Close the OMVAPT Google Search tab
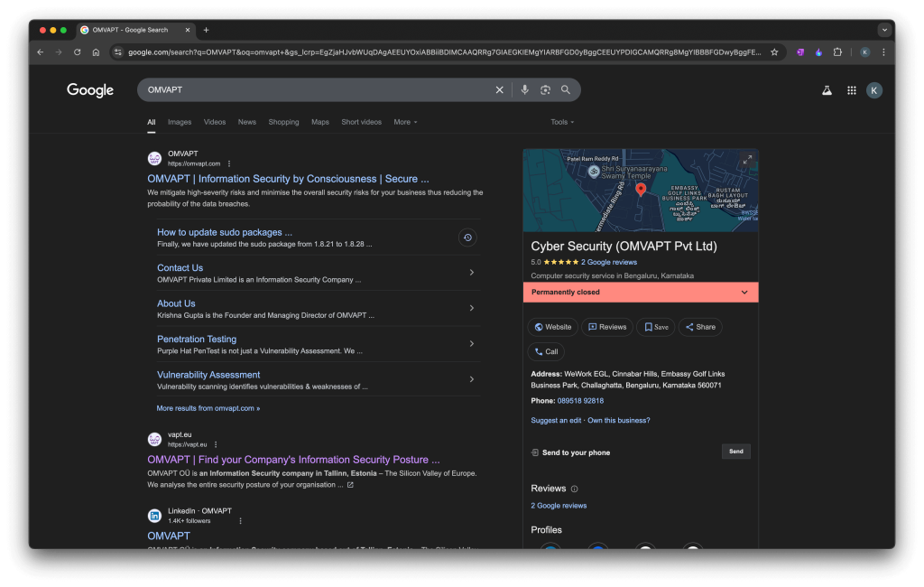Viewport: 924px width, 587px height. pos(188,30)
